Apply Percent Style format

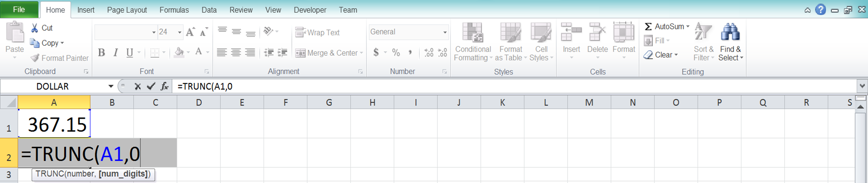point(396,53)
